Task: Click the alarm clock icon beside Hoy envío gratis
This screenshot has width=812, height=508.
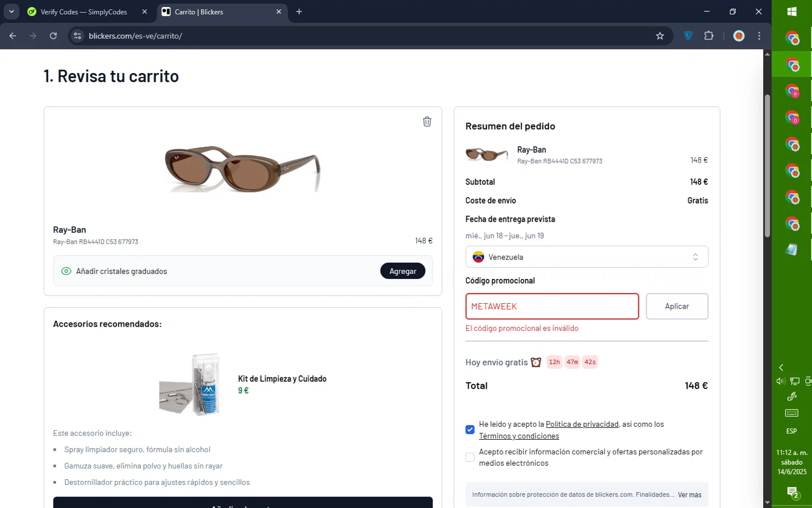Action: [536, 362]
